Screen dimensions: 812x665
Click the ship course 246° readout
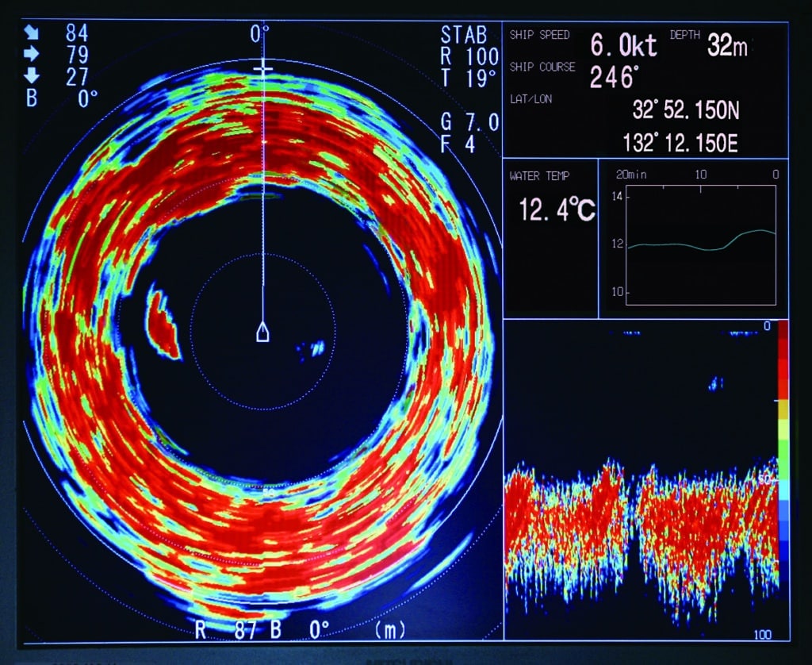tap(614, 78)
